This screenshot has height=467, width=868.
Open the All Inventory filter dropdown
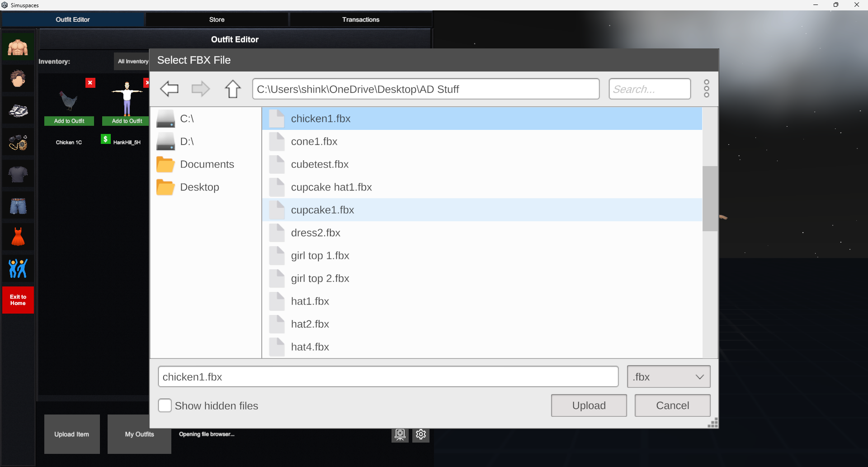132,61
